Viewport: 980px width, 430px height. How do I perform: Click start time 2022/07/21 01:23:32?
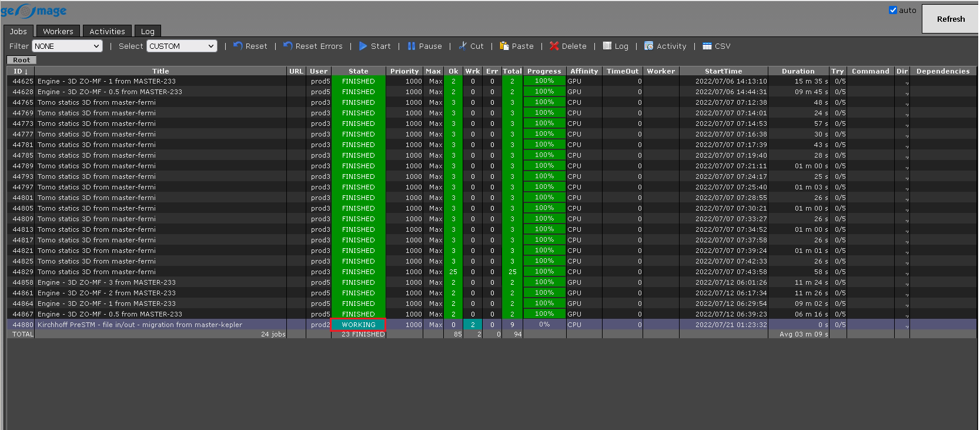(731, 325)
